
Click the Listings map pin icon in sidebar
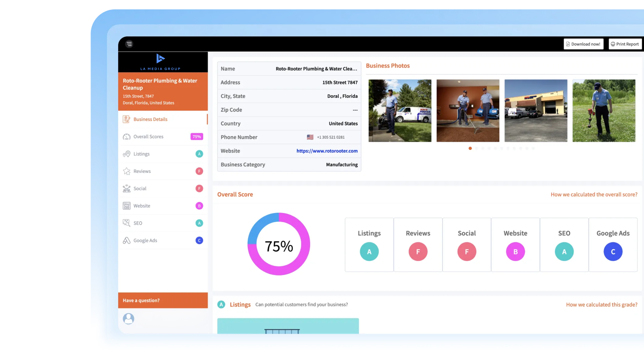pos(126,154)
